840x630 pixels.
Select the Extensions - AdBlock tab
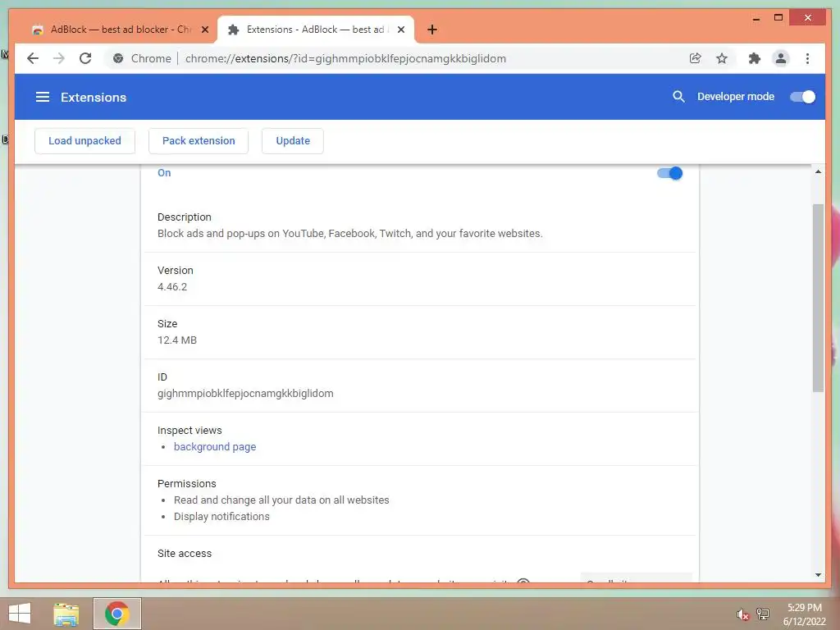[x=316, y=30]
